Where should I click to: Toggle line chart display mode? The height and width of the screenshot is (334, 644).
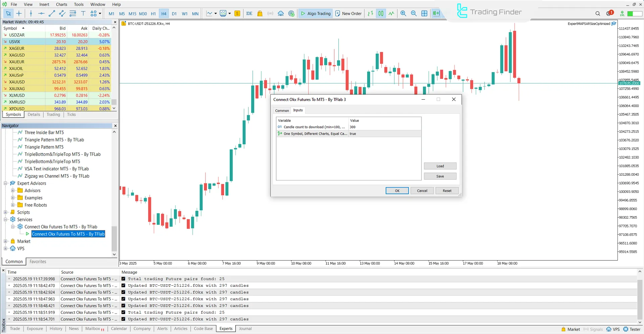click(x=391, y=13)
